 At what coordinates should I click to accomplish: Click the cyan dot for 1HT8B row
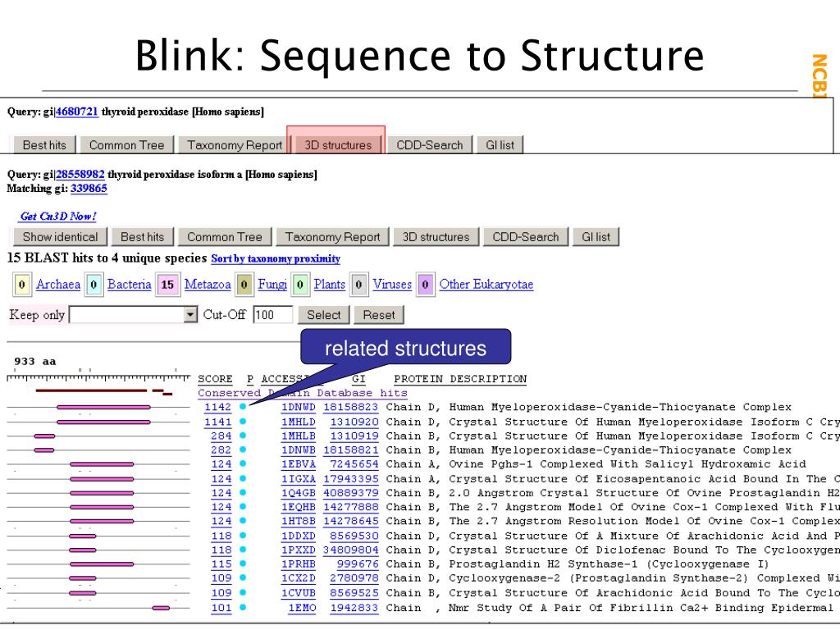[243, 520]
